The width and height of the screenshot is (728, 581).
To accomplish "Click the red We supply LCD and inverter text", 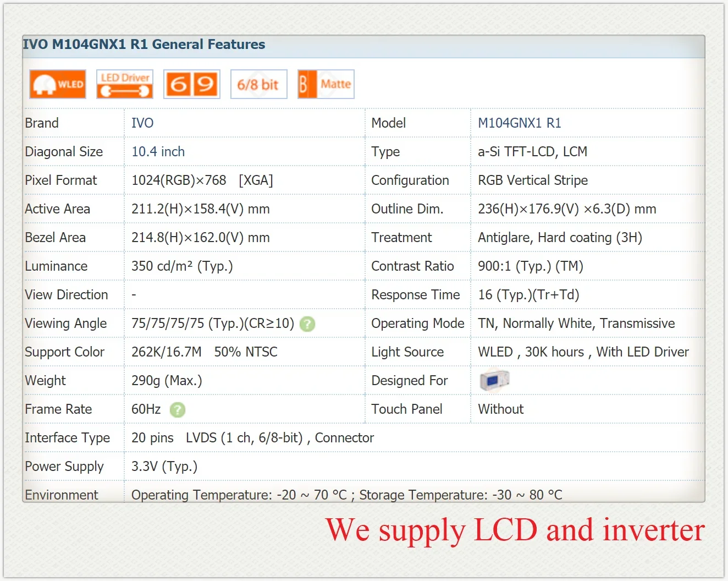I will (515, 530).
